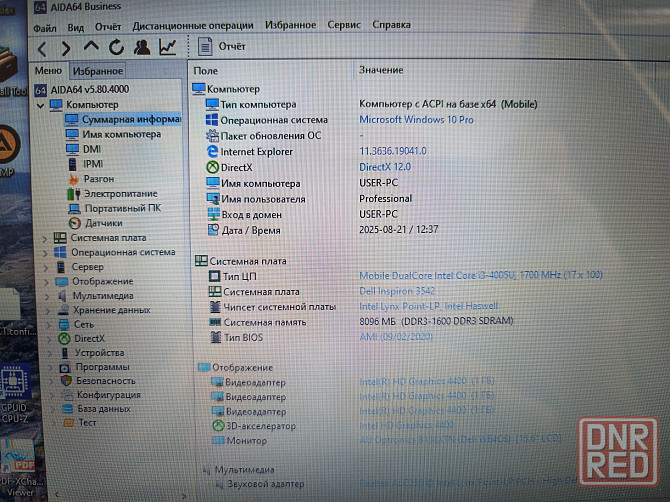Open the Дистанционные операции menu
This screenshot has width=670, height=502.
[x=193, y=26]
